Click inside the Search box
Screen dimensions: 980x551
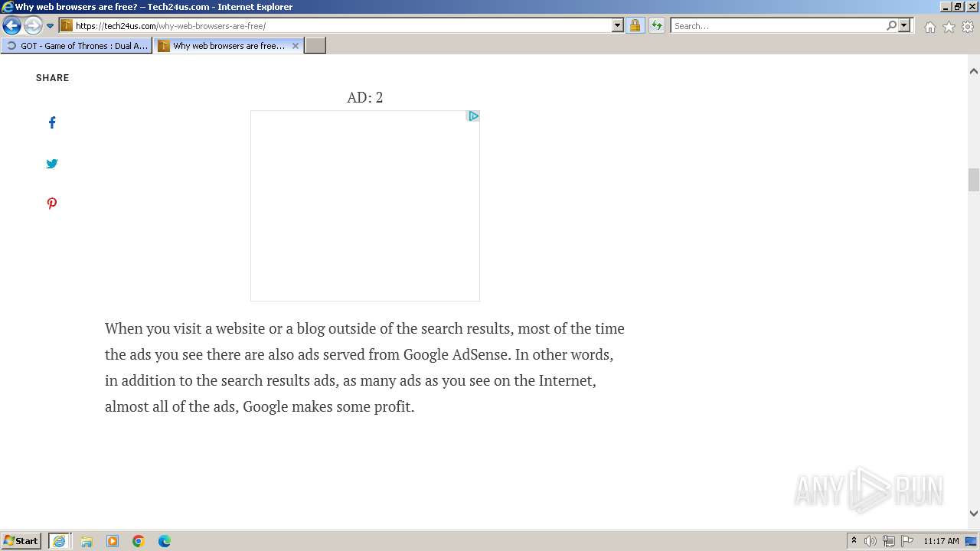(778, 26)
